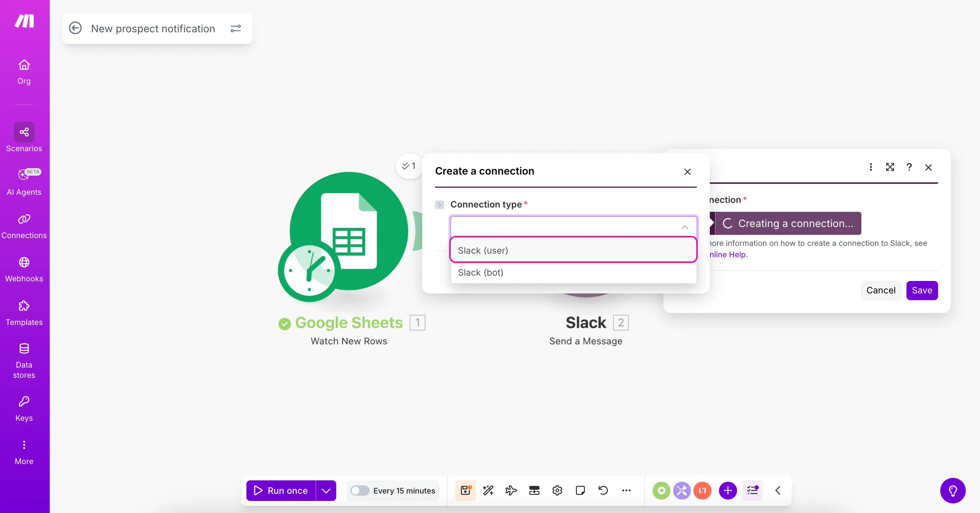This screenshot has width=980, height=513.
Task: Go to Data stores
Action: click(x=24, y=360)
